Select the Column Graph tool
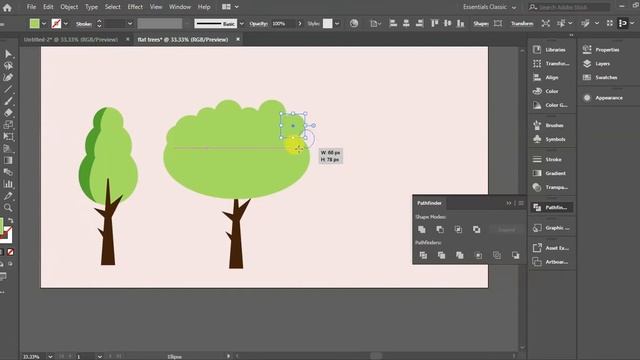Viewport: 640px width, 360px height. (x=8, y=184)
